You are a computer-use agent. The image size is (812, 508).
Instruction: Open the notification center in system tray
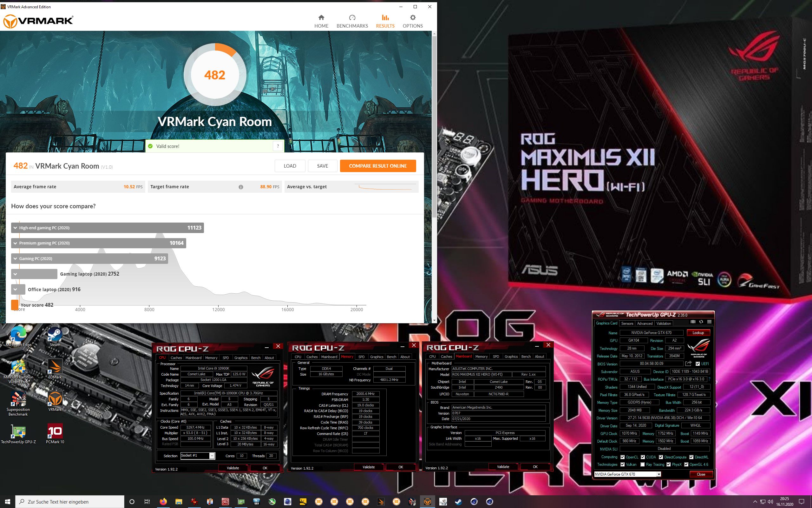(802, 502)
